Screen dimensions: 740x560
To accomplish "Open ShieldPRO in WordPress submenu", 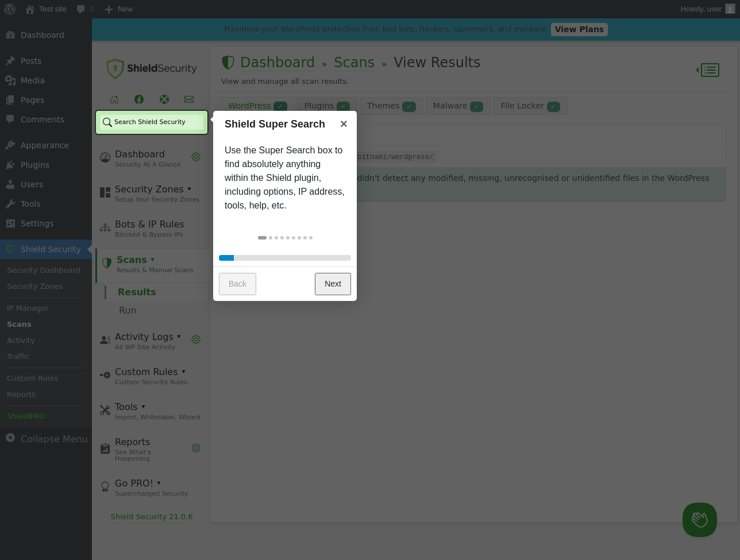I will coord(26,416).
